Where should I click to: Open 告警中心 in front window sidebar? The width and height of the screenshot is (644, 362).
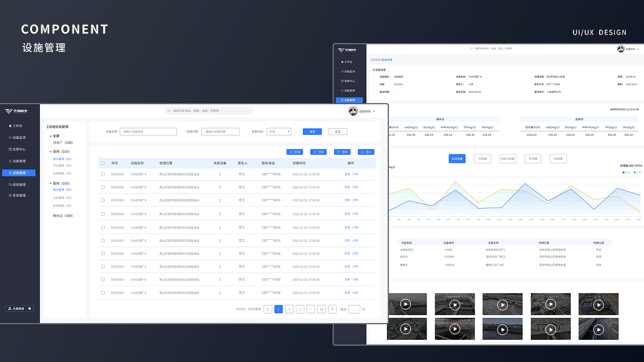click(17, 149)
